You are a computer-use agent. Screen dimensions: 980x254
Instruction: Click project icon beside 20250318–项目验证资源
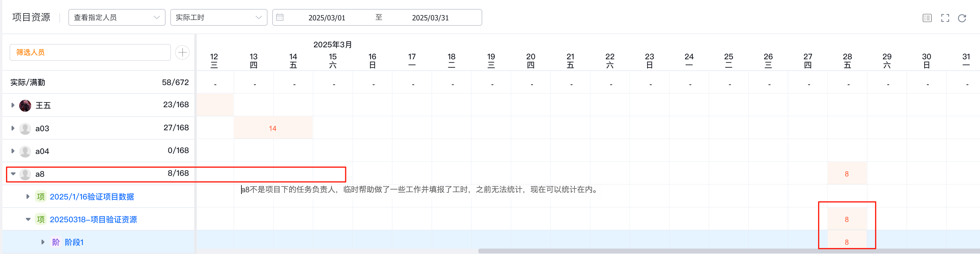[x=41, y=219]
